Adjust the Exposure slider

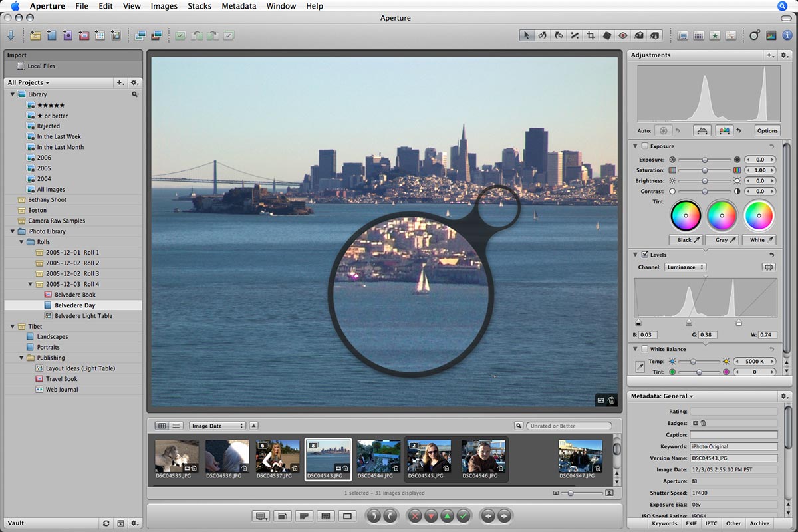[x=704, y=160]
